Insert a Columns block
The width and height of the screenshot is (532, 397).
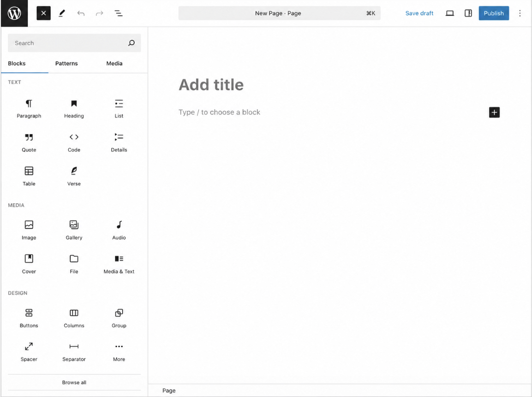coord(74,318)
